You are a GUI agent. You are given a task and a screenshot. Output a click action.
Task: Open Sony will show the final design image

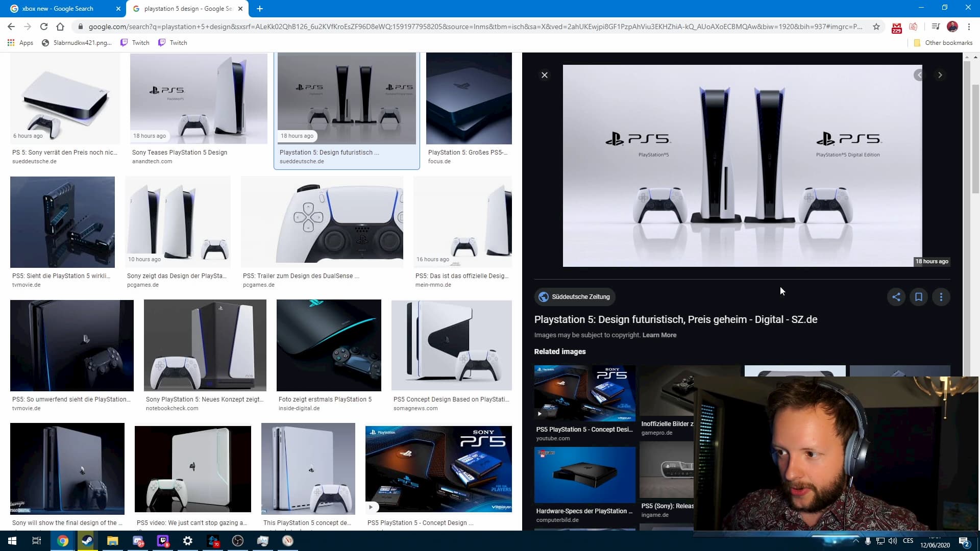tap(67, 469)
